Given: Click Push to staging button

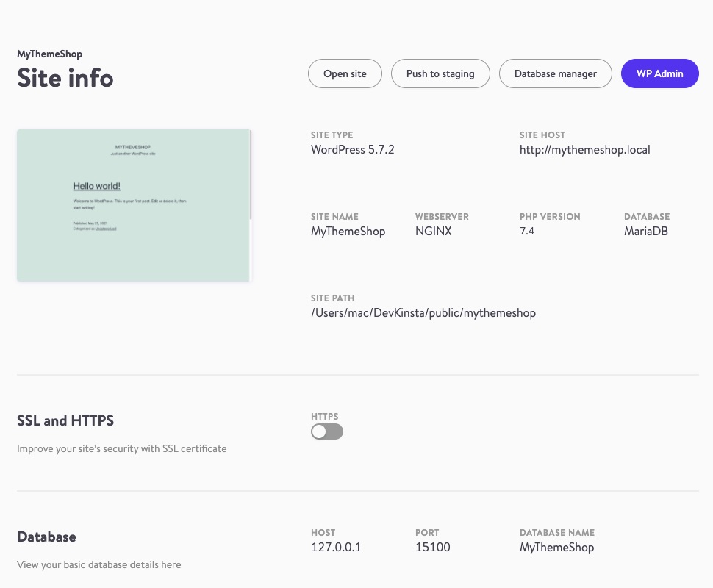Looking at the screenshot, I should [440, 73].
